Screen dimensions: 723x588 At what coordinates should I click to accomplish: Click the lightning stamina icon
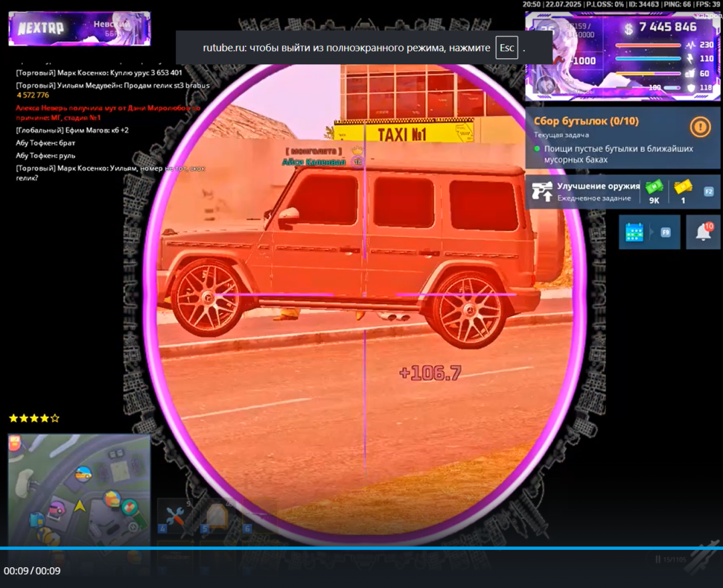click(x=690, y=58)
